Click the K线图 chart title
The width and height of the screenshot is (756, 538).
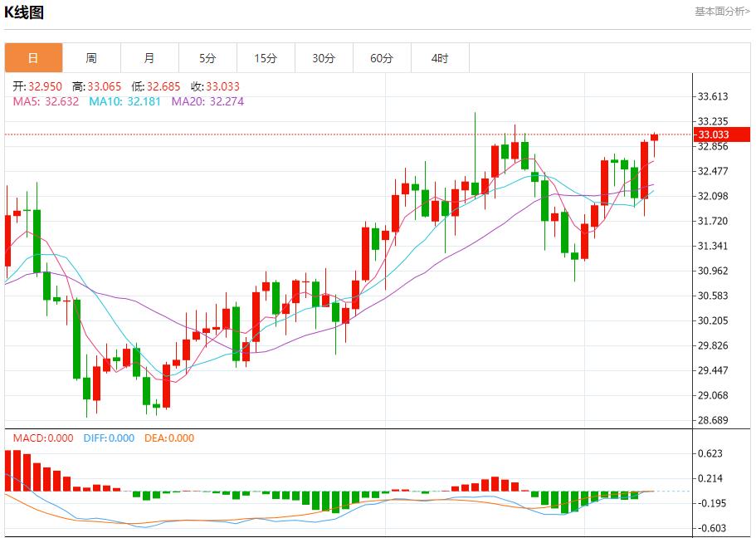(24, 12)
